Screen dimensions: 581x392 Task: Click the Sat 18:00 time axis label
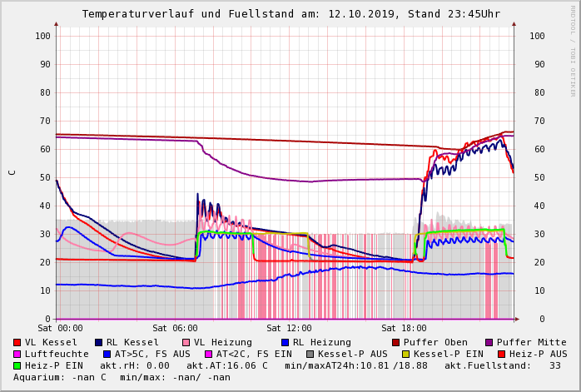404,329
